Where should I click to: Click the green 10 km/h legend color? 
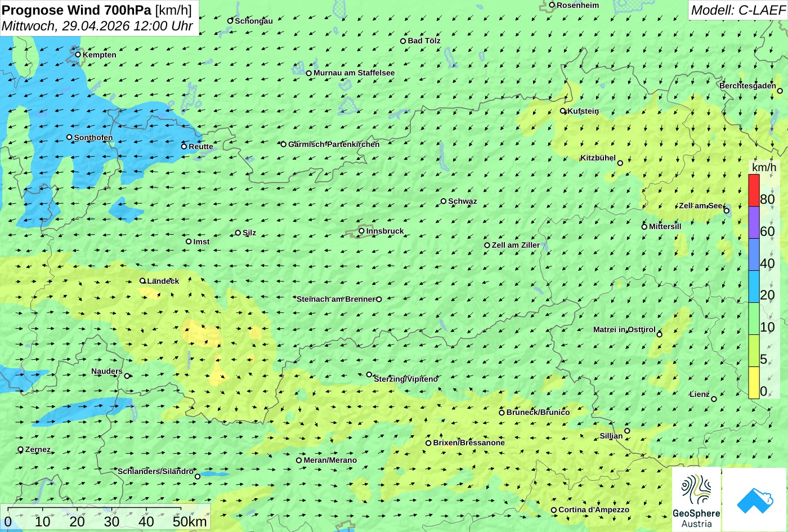coord(754,319)
